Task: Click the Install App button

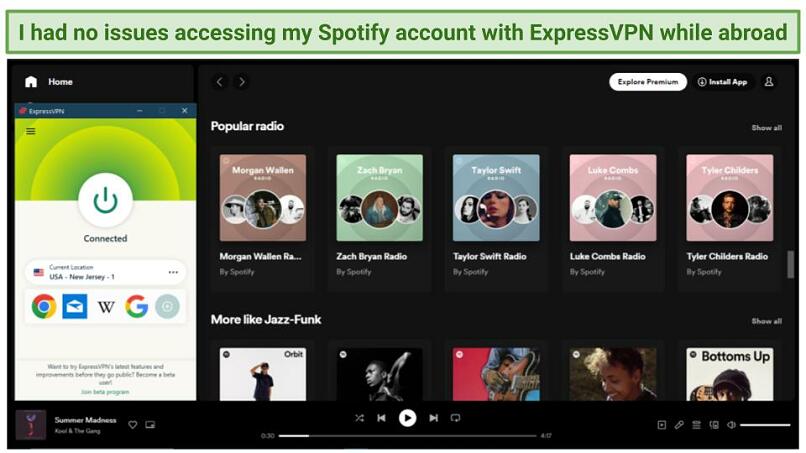Action: (x=722, y=82)
